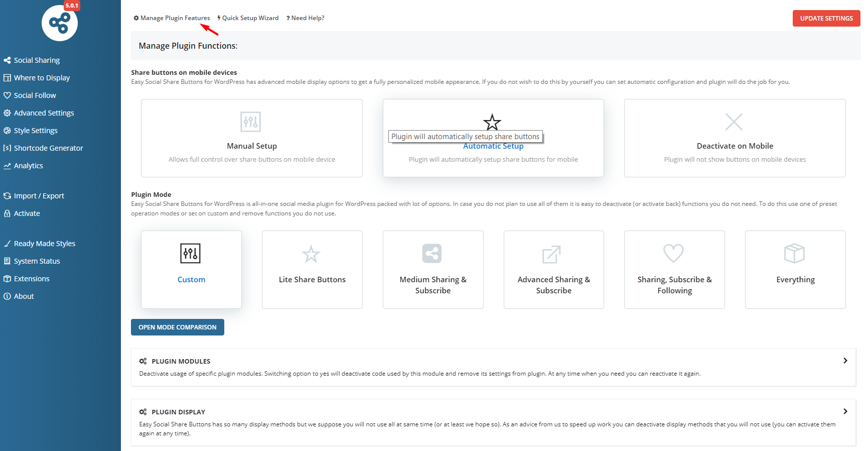Image resolution: width=868 pixels, height=451 pixels.
Task: Select the Manual Setup sliders icon
Action: point(250,122)
